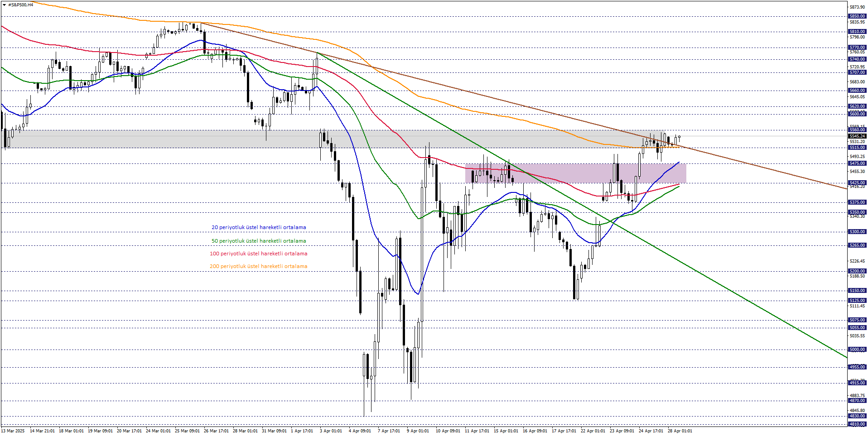Screen dimensions: 868x436
Task: Select the 4870.00 horizontal level tag
Action: click(857, 401)
